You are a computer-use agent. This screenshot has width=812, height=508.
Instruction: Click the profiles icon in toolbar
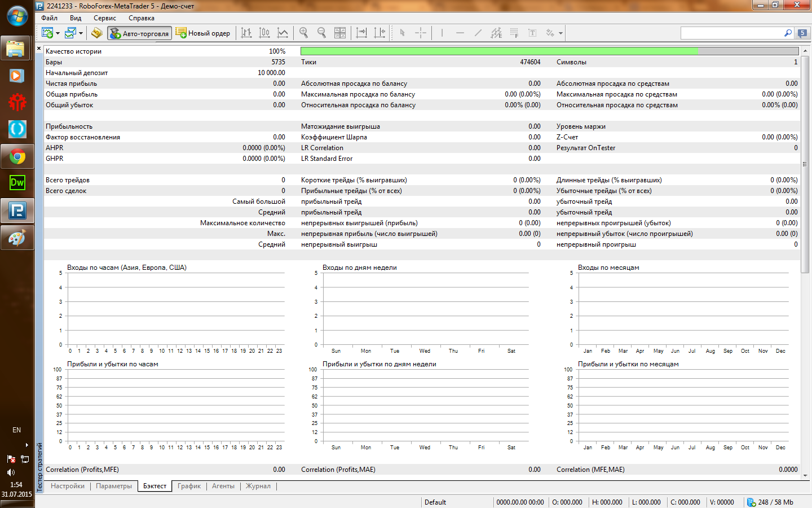(x=70, y=33)
